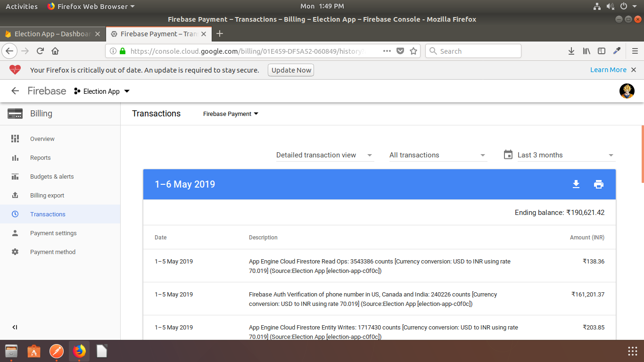This screenshot has height=362, width=644.
Task: Click the calendar icon beside date range
Action: pyautogui.click(x=508, y=155)
